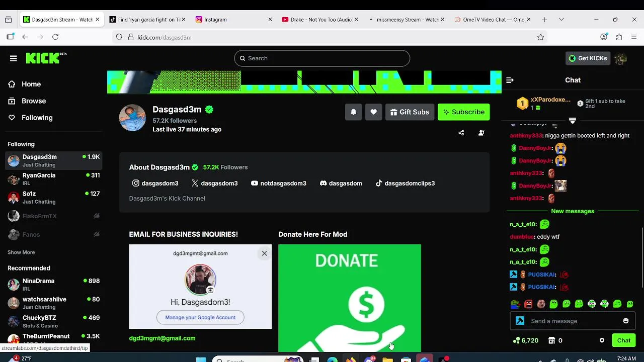Open the emoji picker in chat input
Image resolution: width=644 pixels, height=362 pixels.
pos(626,321)
